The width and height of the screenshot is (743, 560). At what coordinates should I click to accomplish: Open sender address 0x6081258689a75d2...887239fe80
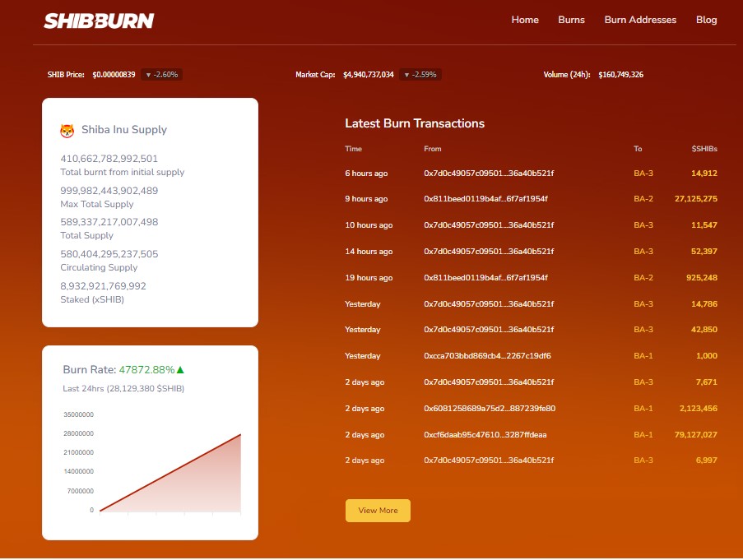point(490,408)
